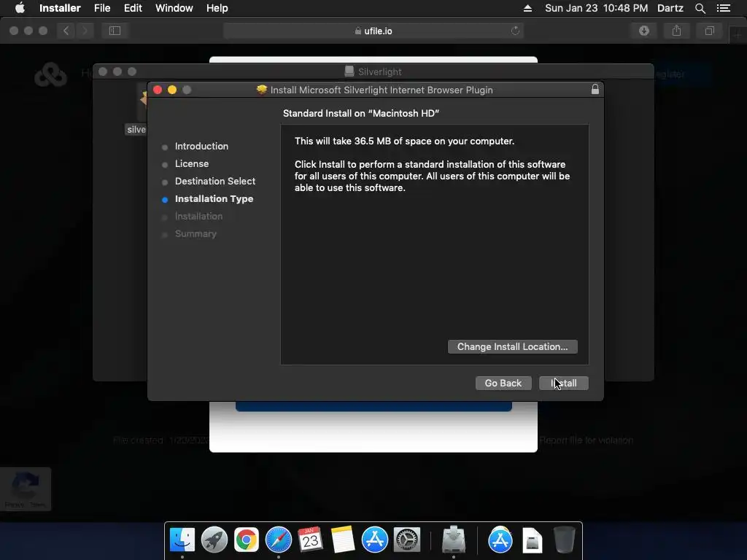Open the Trash from the Dock
The image size is (747, 560).
[x=565, y=540]
